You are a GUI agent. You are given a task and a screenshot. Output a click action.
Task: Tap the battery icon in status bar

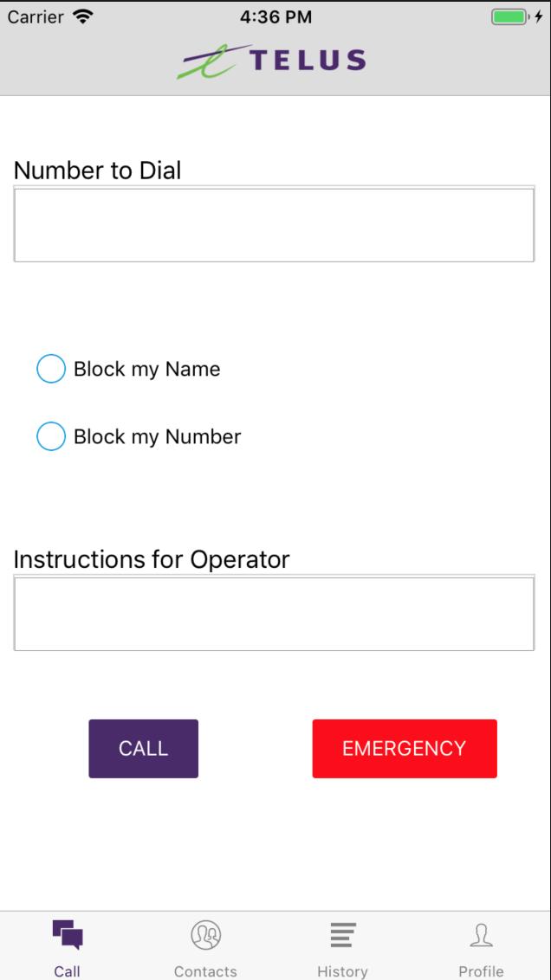[506, 16]
